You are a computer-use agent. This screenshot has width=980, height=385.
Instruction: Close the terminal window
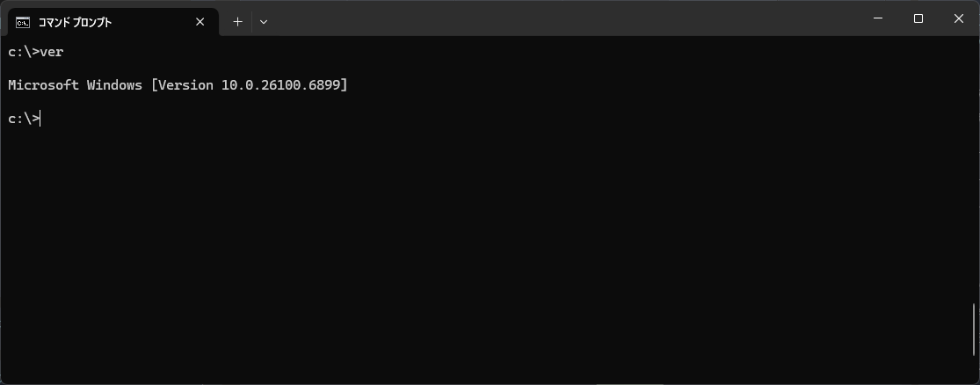[959, 18]
